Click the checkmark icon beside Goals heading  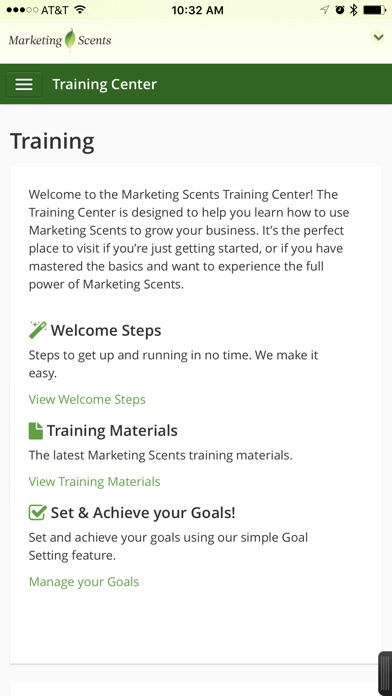click(37, 512)
